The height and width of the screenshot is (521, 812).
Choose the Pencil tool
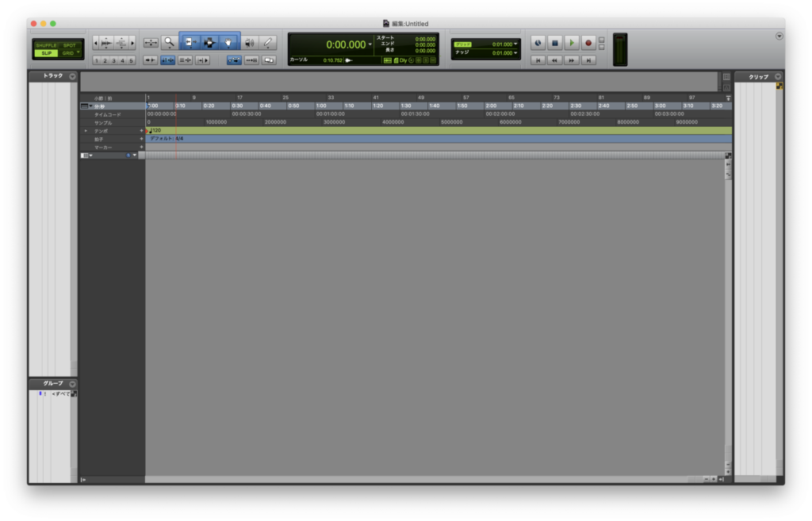(267, 43)
